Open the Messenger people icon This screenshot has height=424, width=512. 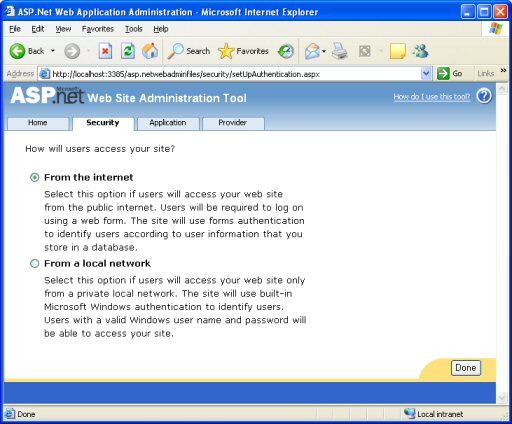click(421, 51)
